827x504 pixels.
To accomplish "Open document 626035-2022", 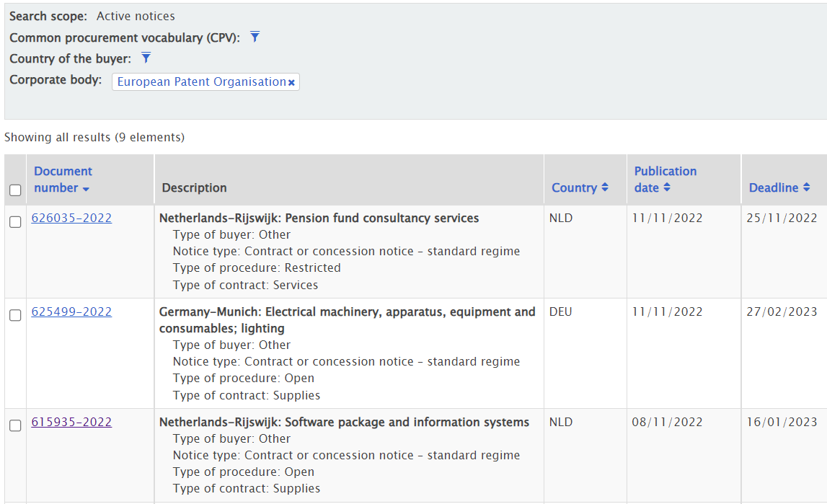I will [71, 217].
